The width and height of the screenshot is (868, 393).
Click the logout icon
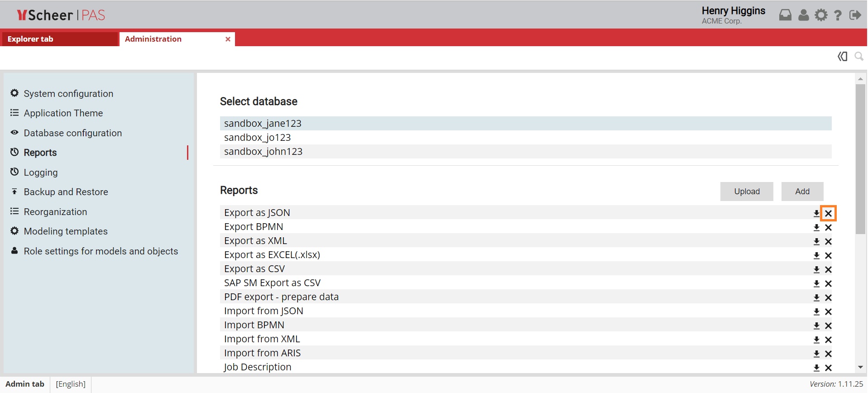tap(855, 15)
